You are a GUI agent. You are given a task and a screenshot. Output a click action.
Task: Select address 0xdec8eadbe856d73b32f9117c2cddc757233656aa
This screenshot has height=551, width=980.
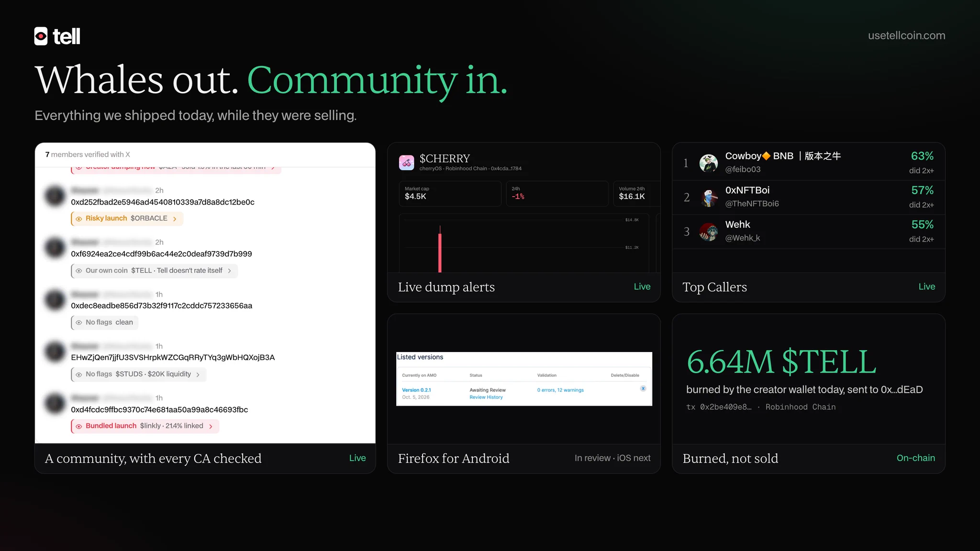point(162,306)
